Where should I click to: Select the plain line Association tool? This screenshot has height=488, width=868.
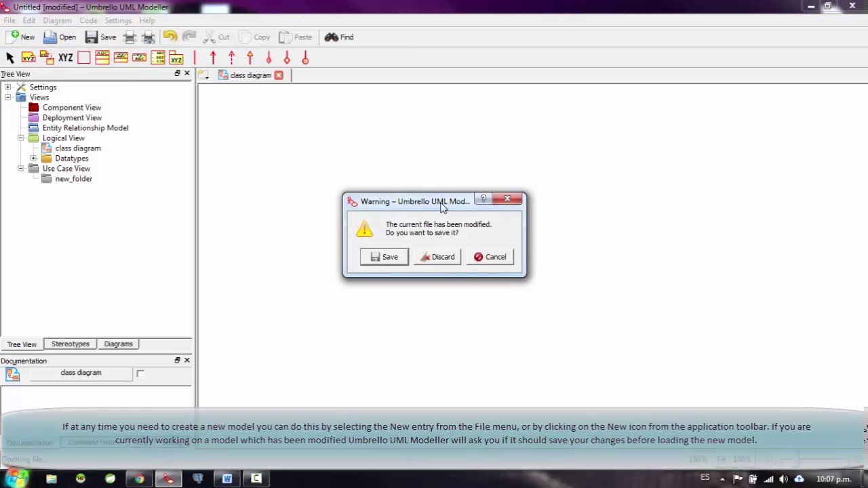(195, 58)
